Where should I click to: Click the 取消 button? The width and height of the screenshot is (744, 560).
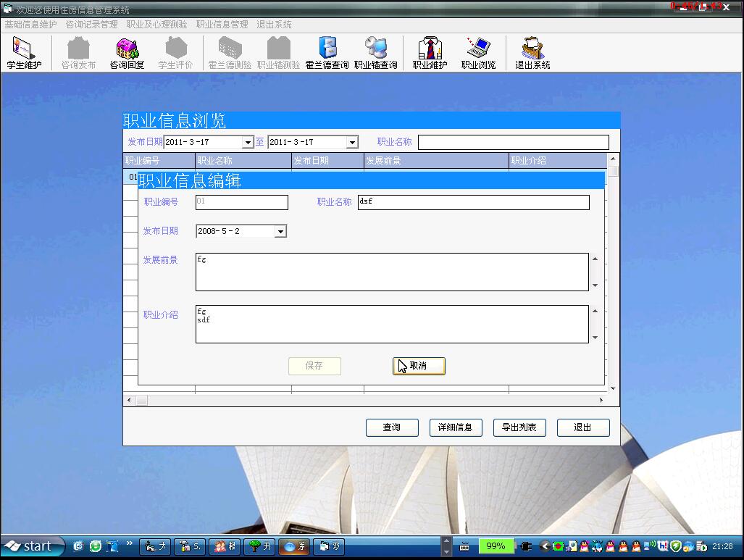(419, 366)
